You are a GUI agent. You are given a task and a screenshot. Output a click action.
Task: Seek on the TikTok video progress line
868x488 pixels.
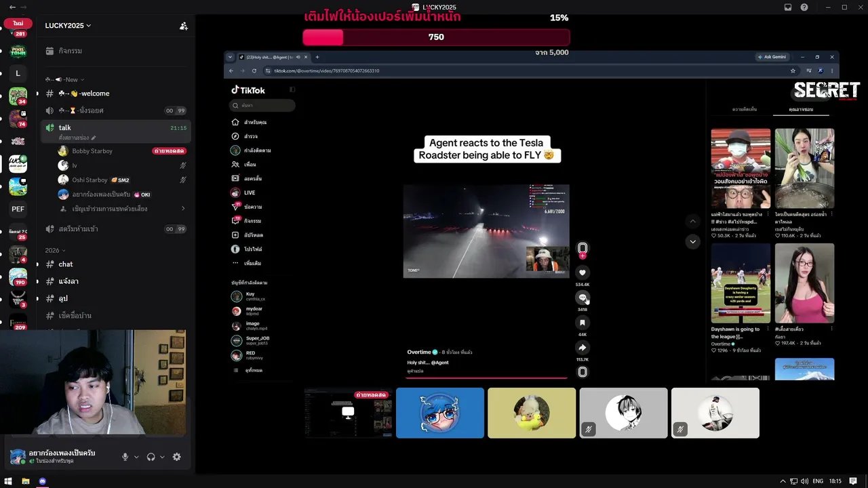[487, 378]
